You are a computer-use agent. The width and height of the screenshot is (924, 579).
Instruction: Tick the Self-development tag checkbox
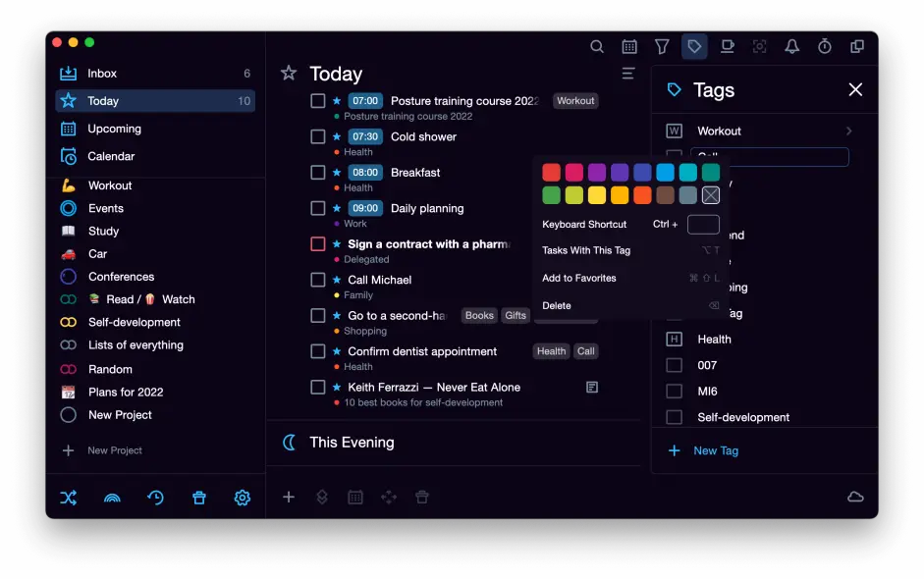click(675, 417)
